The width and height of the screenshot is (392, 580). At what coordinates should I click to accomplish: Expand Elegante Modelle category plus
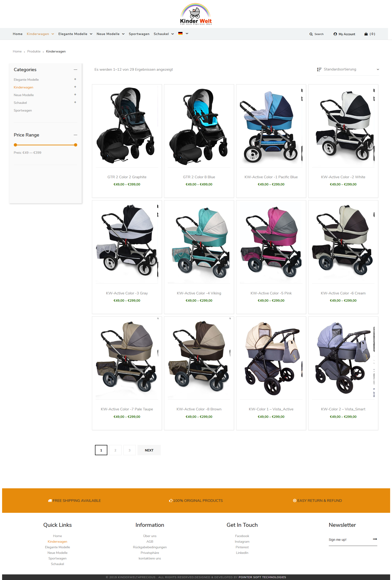coord(75,79)
